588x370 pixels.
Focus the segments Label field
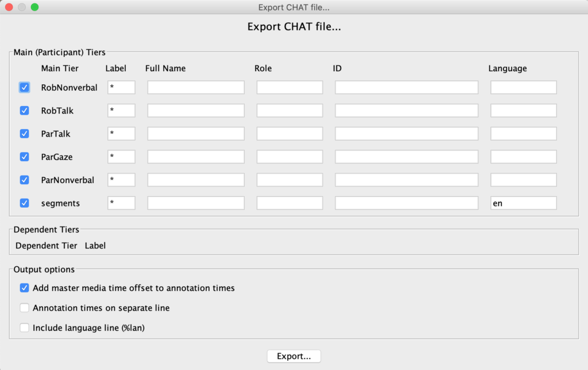click(x=121, y=203)
